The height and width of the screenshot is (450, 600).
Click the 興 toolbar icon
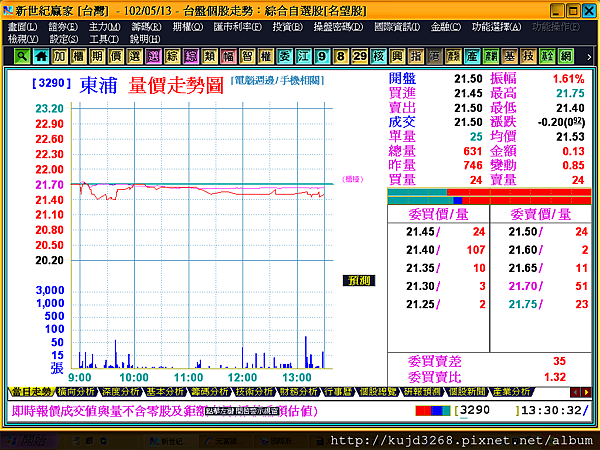pos(397,56)
